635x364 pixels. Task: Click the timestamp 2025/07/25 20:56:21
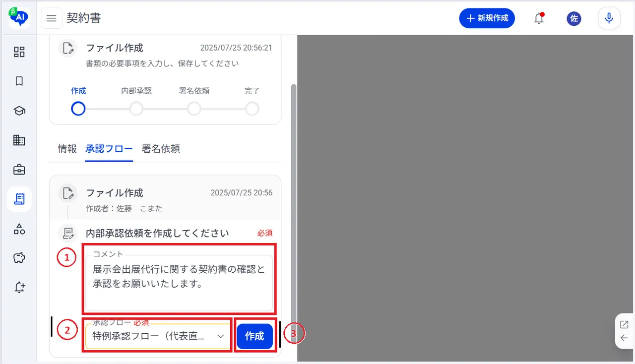tap(236, 48)
